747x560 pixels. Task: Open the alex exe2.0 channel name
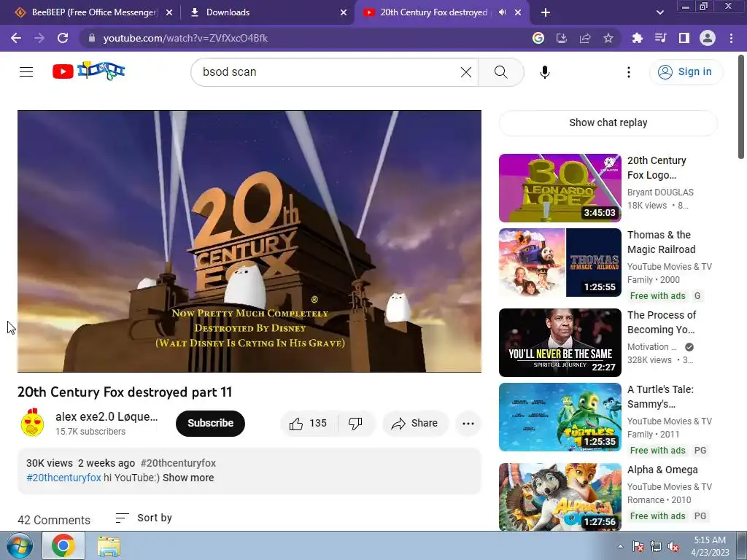[107, 416]
